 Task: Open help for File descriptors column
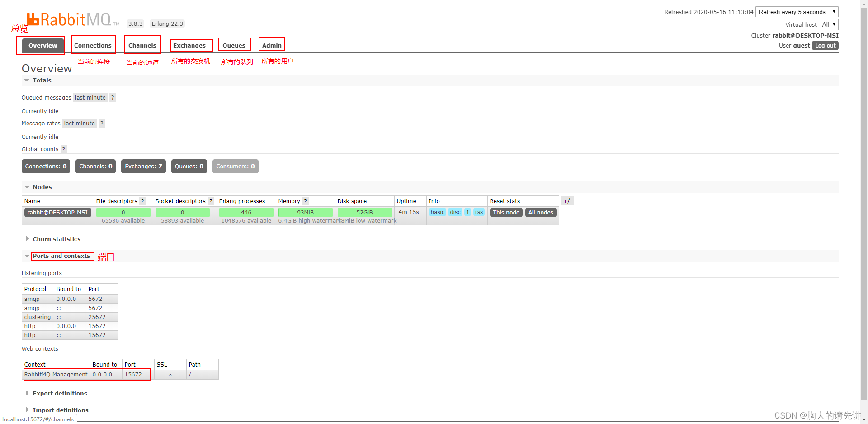tap(143, 201)
